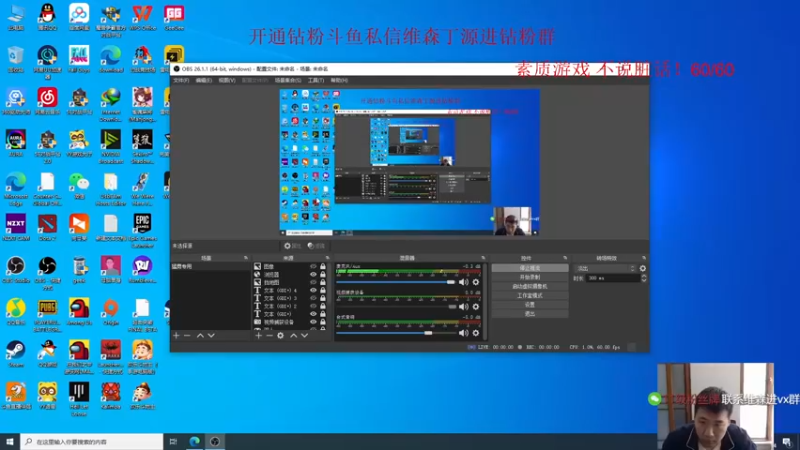Undock the 来源 panel with its float icon

click(328, 258)
